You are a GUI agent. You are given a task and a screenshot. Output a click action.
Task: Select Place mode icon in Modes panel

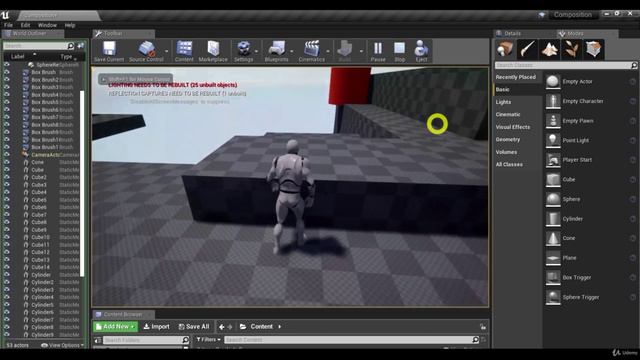[x=505, y=49]
